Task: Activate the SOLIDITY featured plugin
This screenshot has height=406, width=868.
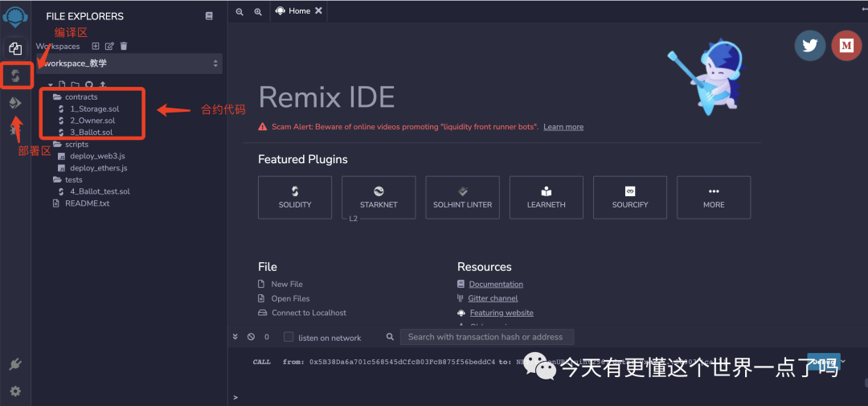Action: click(295, 197)
